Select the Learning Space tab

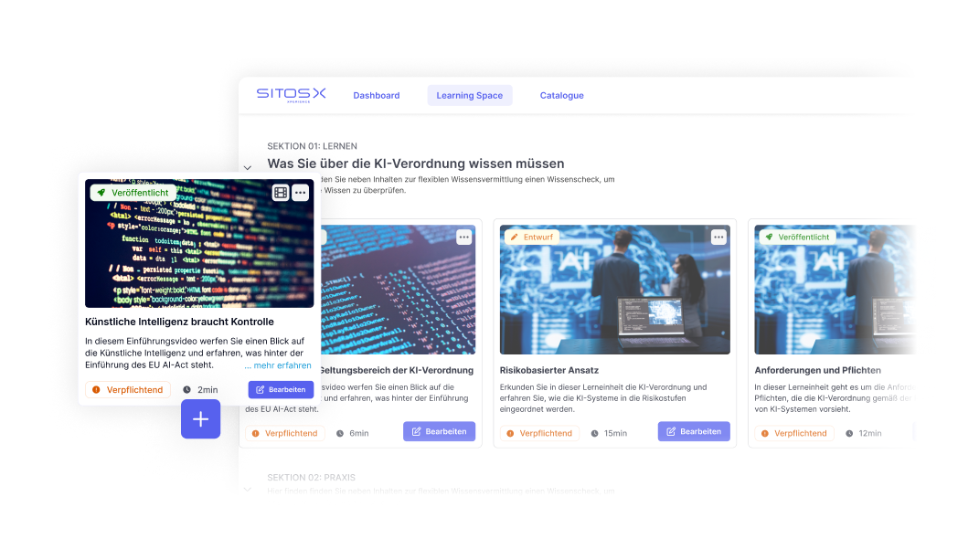[x=470, y=96]
